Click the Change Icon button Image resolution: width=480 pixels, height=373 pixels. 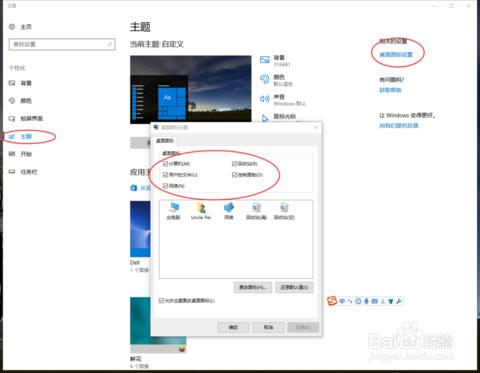[x=253, y=287]
